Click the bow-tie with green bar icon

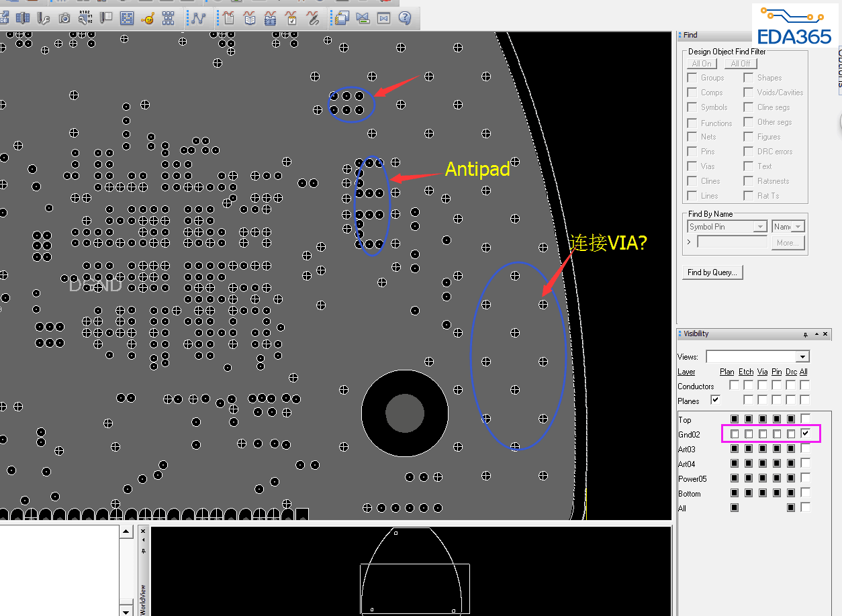coord(363,19)
